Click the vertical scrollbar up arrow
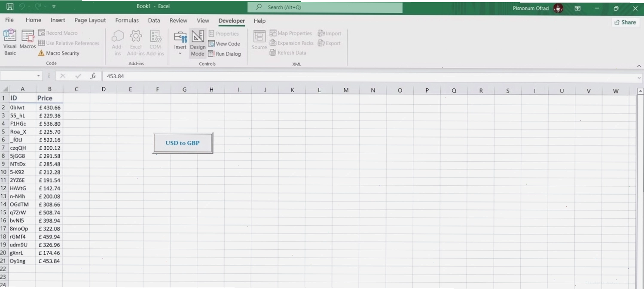Image resolution: width=644 pixels, height=290 pixels. [x=641, y=91]
